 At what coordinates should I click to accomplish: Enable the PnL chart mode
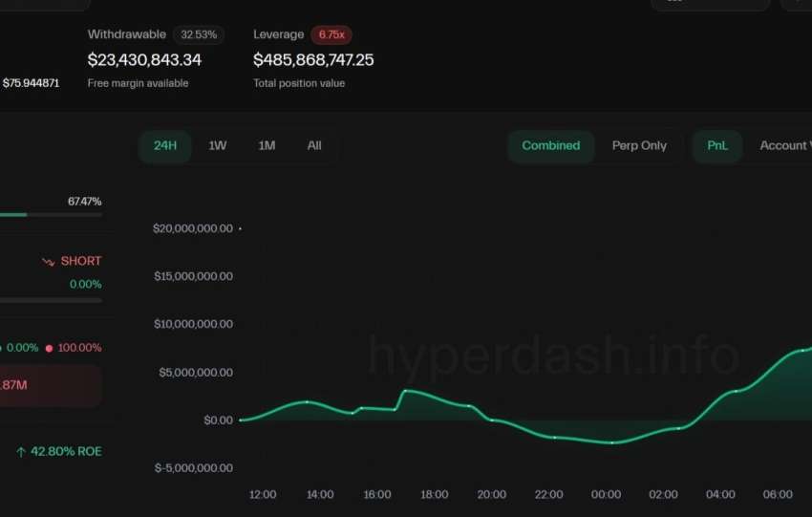click(716, 146)
